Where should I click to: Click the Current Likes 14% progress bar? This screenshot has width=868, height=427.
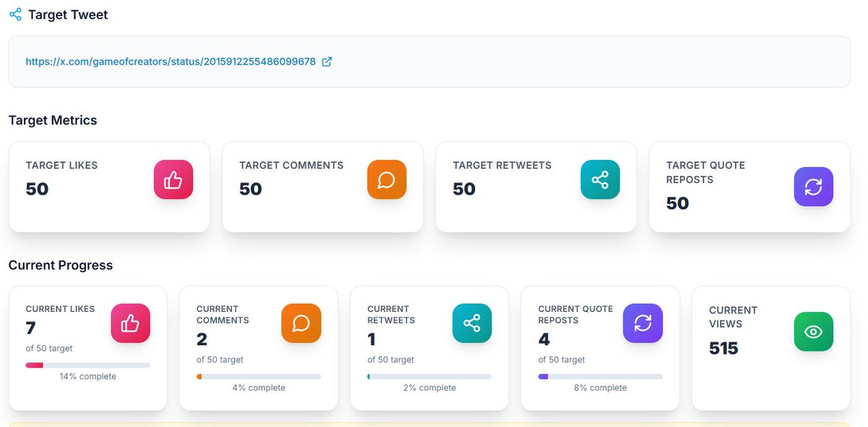point(88,365)
